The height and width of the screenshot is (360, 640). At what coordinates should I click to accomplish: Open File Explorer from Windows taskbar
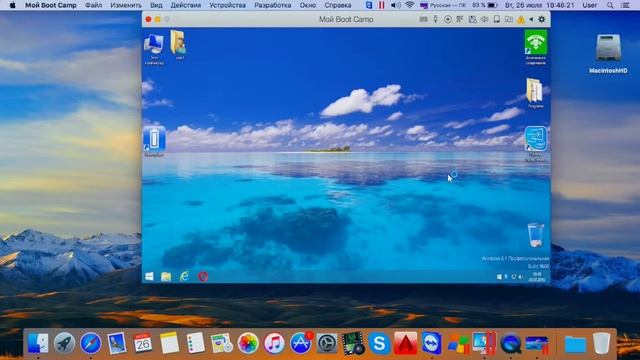pyautogui.click(x=166, y=277)
